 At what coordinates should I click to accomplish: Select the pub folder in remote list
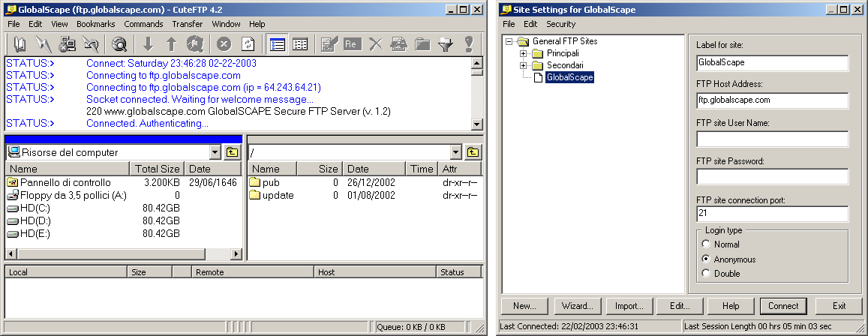click(264, 183)
